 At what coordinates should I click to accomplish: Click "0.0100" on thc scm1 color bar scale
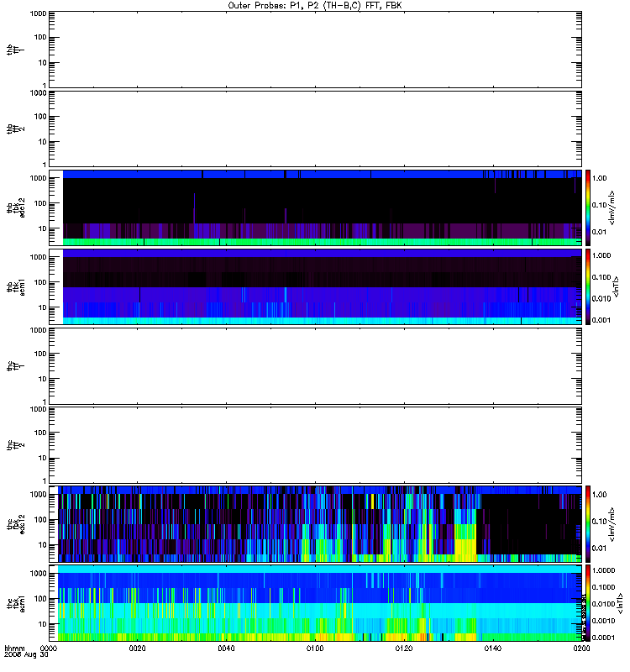603,604
